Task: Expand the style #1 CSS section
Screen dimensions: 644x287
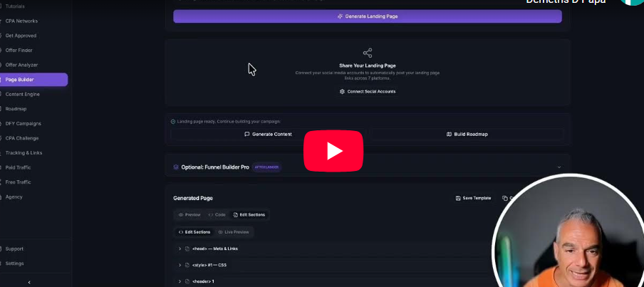Action: [180, 265]
